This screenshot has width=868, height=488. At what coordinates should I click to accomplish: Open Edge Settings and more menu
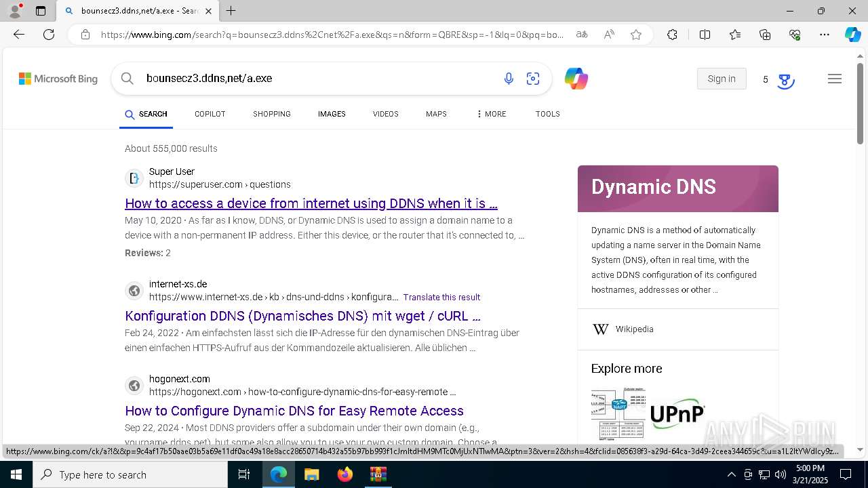(825, 35)
